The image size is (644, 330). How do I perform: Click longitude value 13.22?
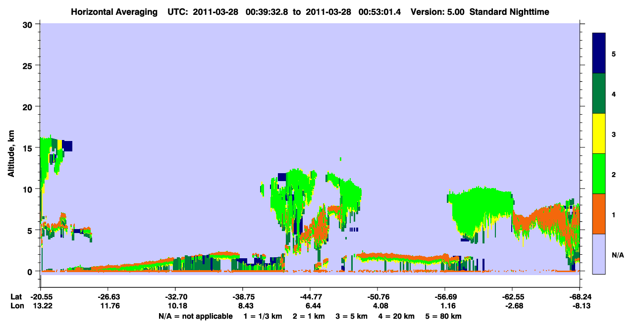[41, 306]
